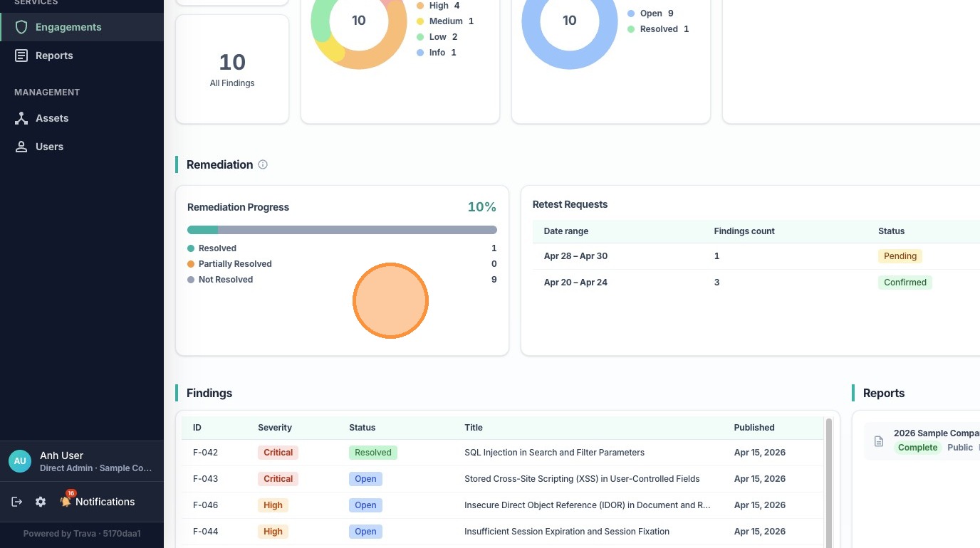
Task: Go to the Users management page
Action: (x=49, y=147)
